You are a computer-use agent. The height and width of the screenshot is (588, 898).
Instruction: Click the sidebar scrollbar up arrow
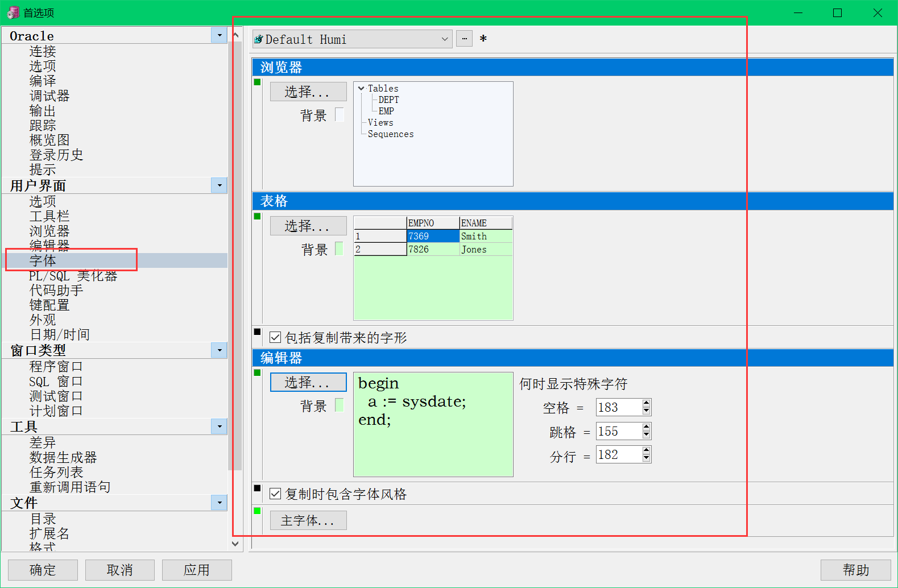coord(235,35)
